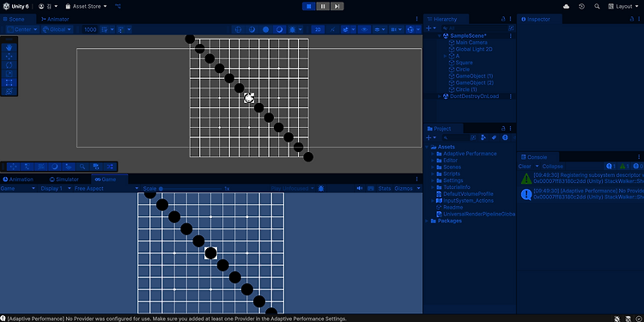
Task: Expand the Scripts folder in Project
Action: point(433,173)
